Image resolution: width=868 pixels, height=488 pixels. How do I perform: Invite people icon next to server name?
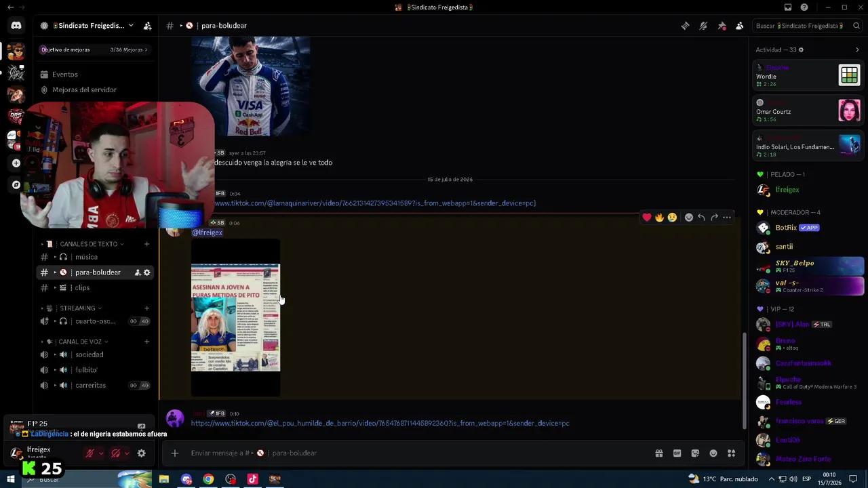(x=148, y=26)
